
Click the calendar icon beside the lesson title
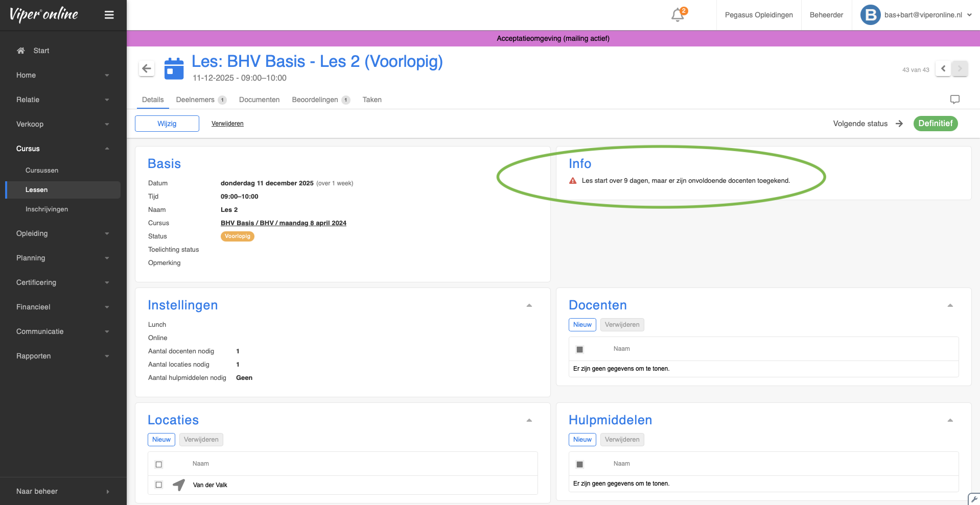pyautogui.click(x=174, y=68)
